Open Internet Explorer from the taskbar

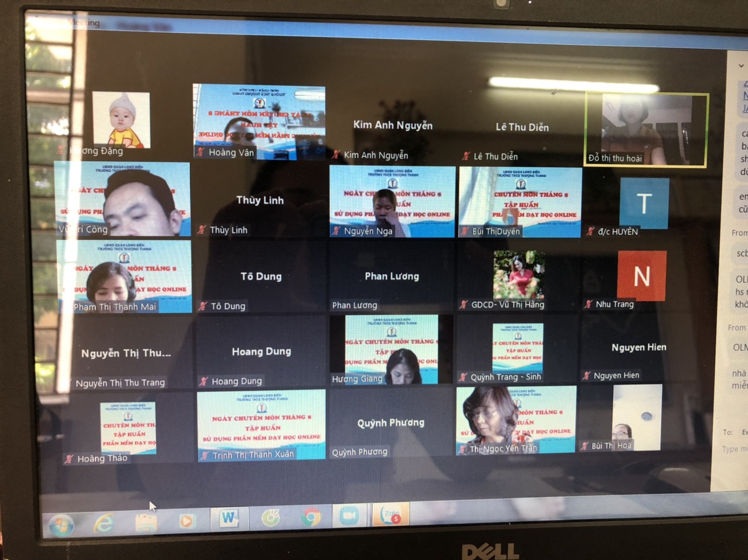pyautogui.click(x=104, y=522)
